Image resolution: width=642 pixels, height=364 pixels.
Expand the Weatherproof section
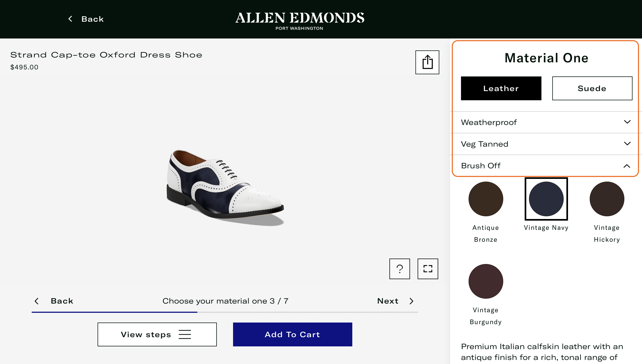546,122
